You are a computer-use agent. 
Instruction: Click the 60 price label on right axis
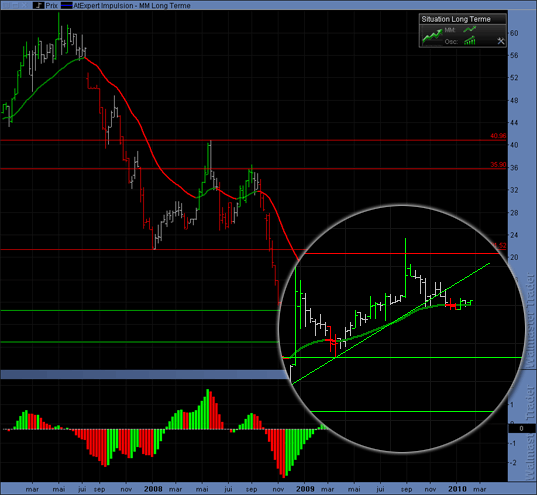(514, 33)
